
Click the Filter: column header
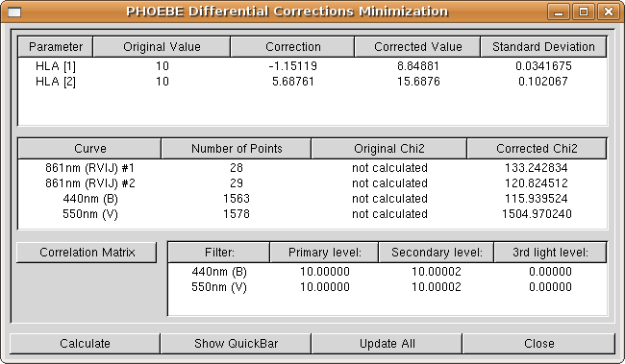point(219,252)
